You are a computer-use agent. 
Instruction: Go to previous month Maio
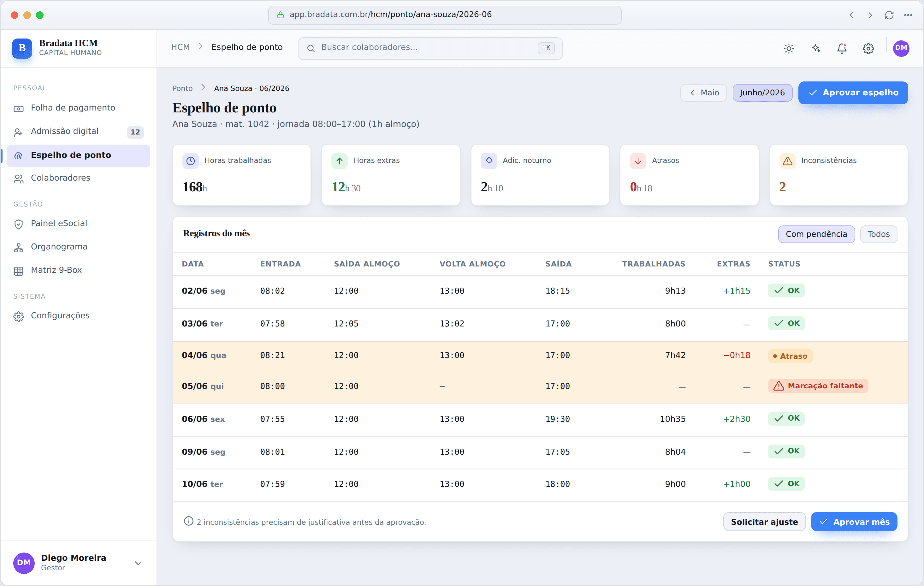coord(703,93)
